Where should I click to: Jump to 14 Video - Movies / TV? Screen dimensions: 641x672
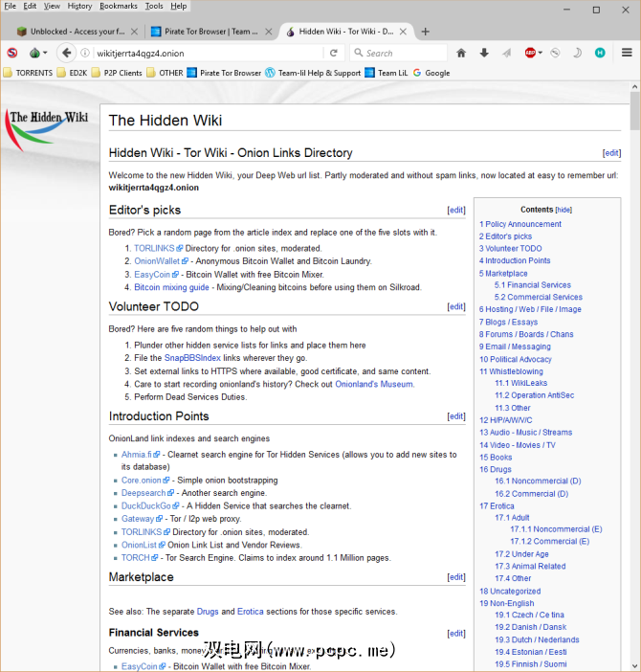(518, 445)
